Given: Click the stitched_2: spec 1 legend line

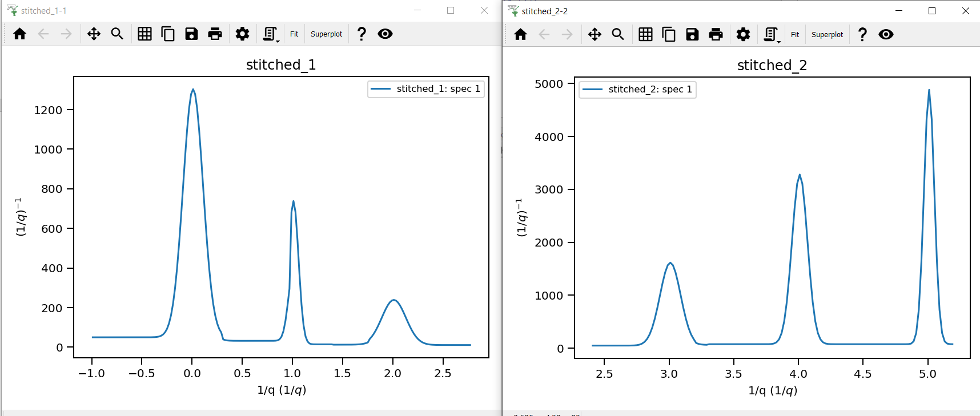Looking at the screenshot, I should click(x=593, y=90).
